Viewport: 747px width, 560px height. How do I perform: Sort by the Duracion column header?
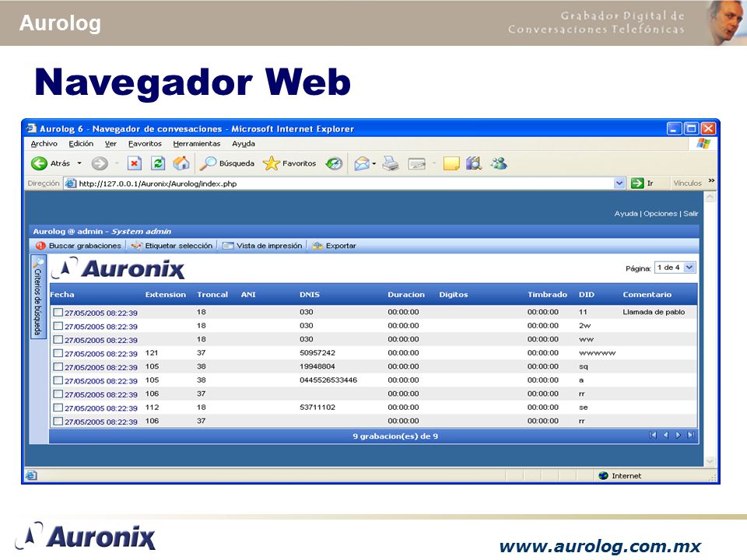coord(406,295)
